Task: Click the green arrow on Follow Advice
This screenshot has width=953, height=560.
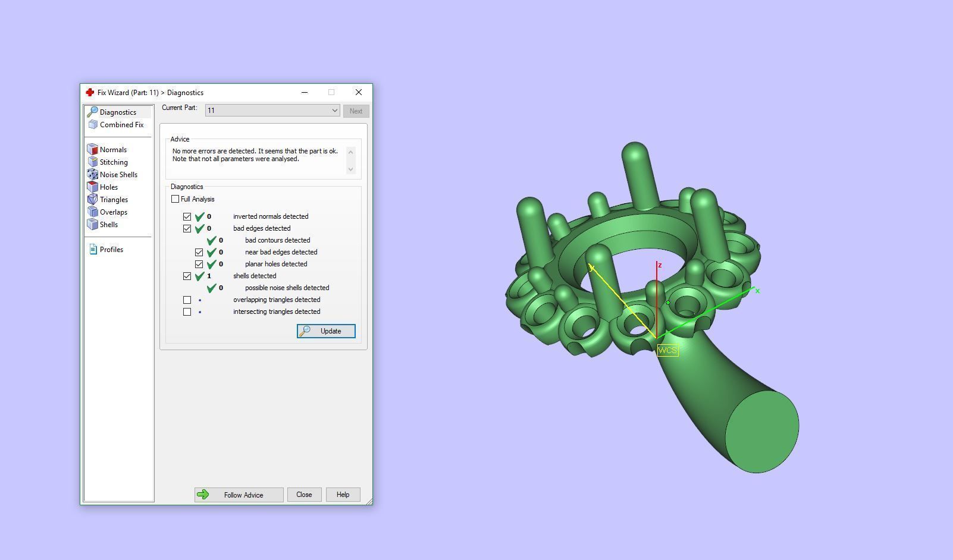Action: point(203,495)
